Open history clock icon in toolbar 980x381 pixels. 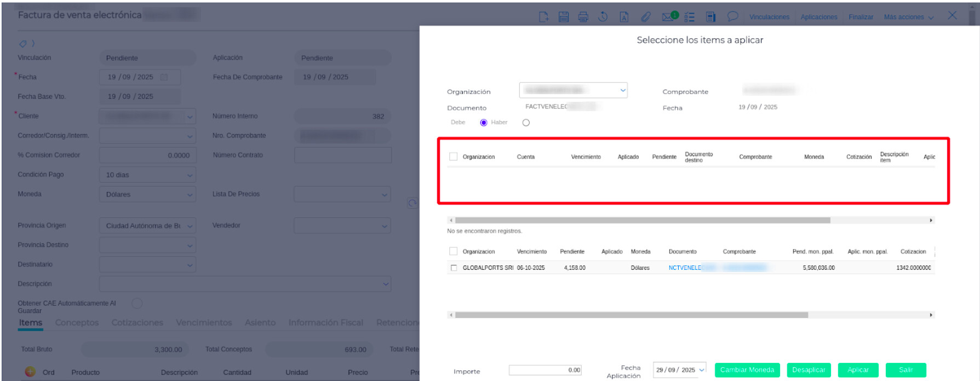pos(603,17)
